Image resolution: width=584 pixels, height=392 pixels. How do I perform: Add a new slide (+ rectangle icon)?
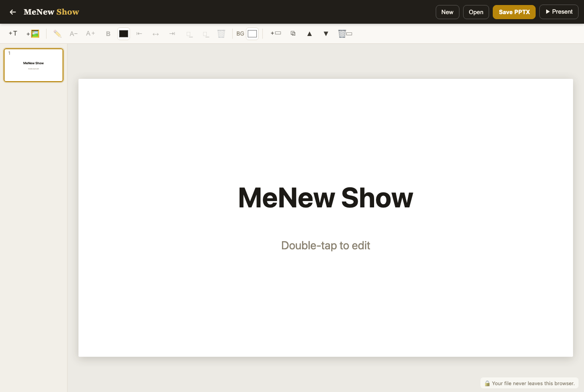tap(276, 33)
